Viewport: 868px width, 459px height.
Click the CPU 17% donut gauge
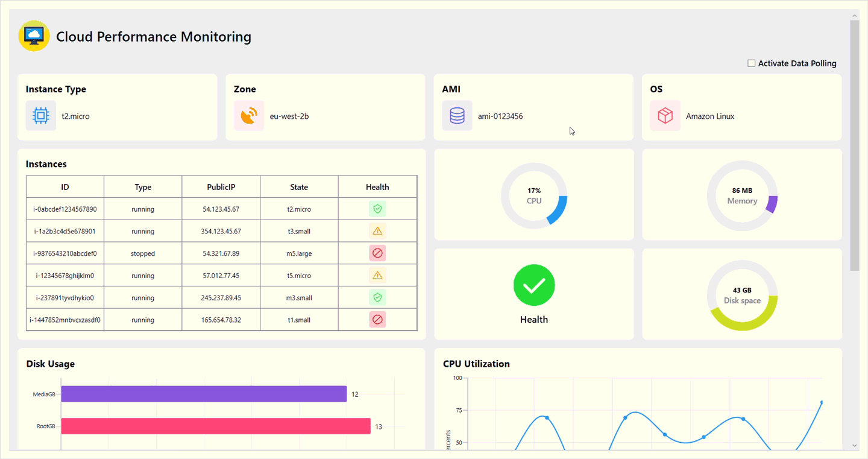(534, 195)
